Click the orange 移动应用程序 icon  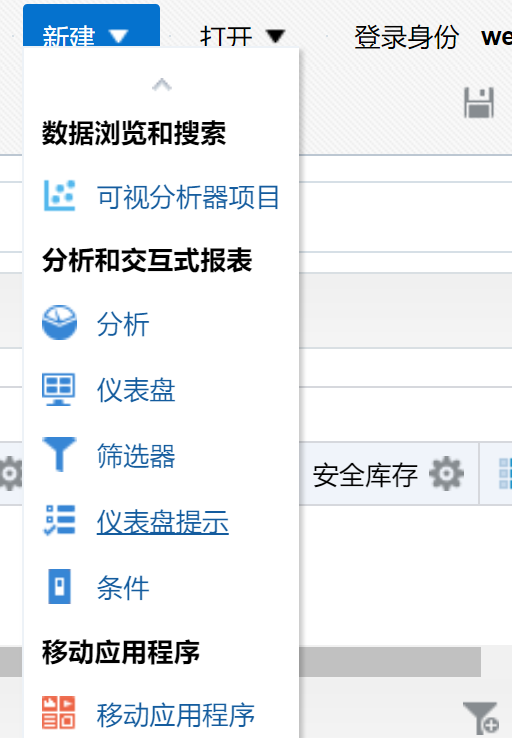(58, 712)
